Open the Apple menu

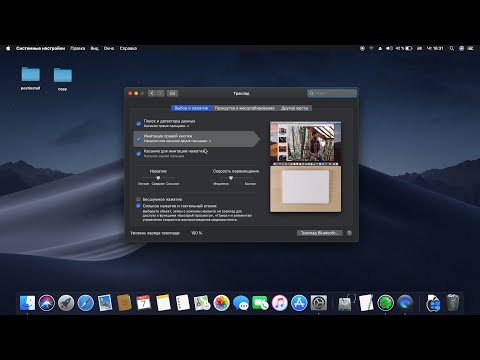coord(8,48)
